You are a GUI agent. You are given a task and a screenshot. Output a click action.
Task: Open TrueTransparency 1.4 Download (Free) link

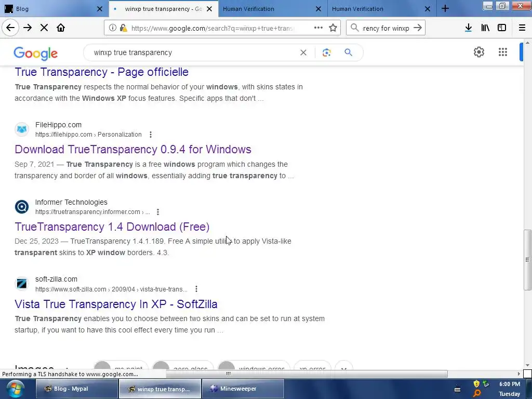point(112,227)
